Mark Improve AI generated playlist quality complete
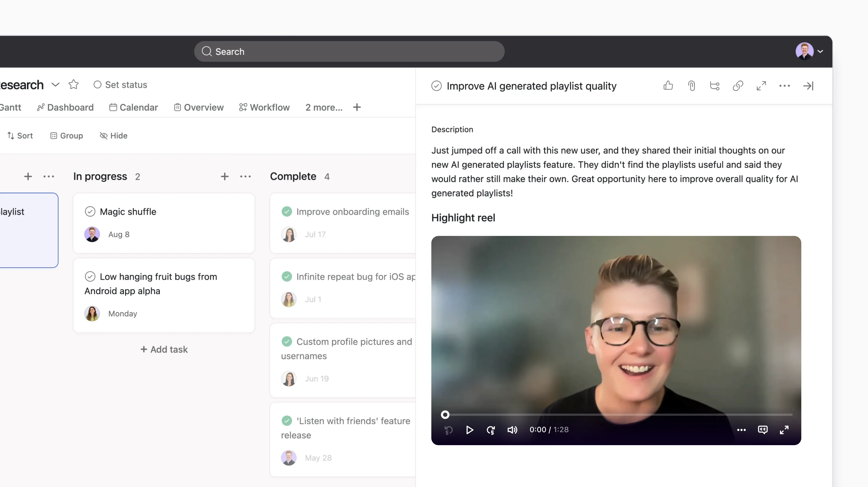Image resolution: width=868 pixels, height=487 pixels. pyautogui.click(x=436, y=86)
